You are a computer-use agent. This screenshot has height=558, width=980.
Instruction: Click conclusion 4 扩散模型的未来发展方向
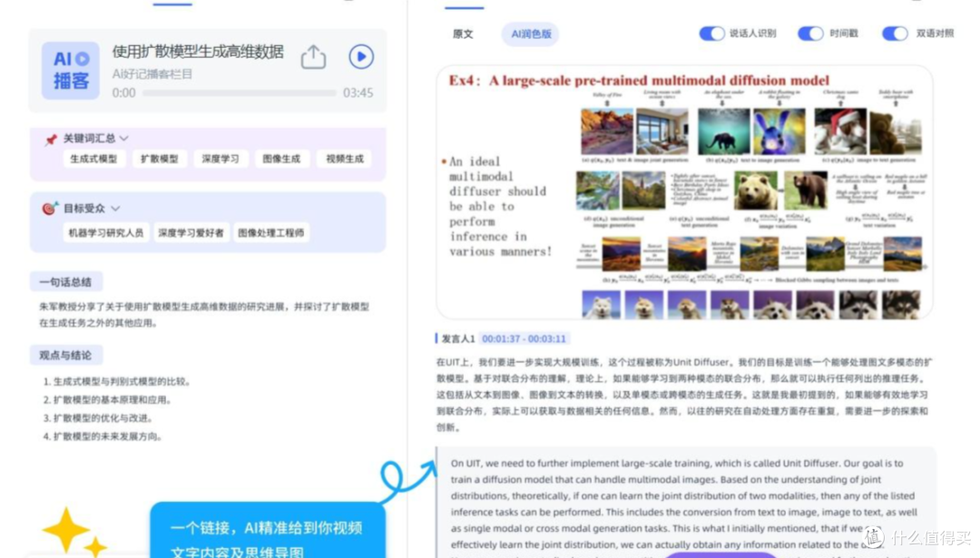pos(103,436)
